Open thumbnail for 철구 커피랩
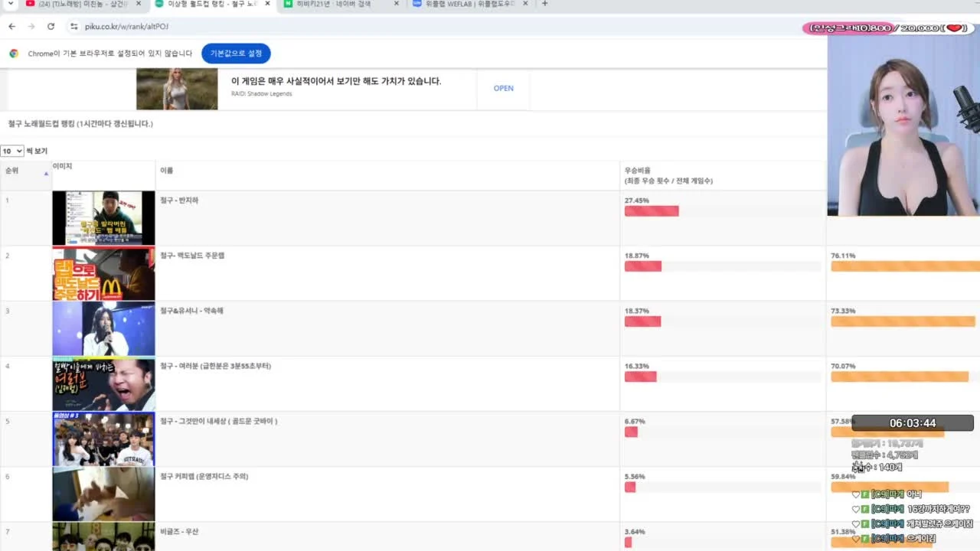Screen dimensions: 980x551 pos(103,494)
